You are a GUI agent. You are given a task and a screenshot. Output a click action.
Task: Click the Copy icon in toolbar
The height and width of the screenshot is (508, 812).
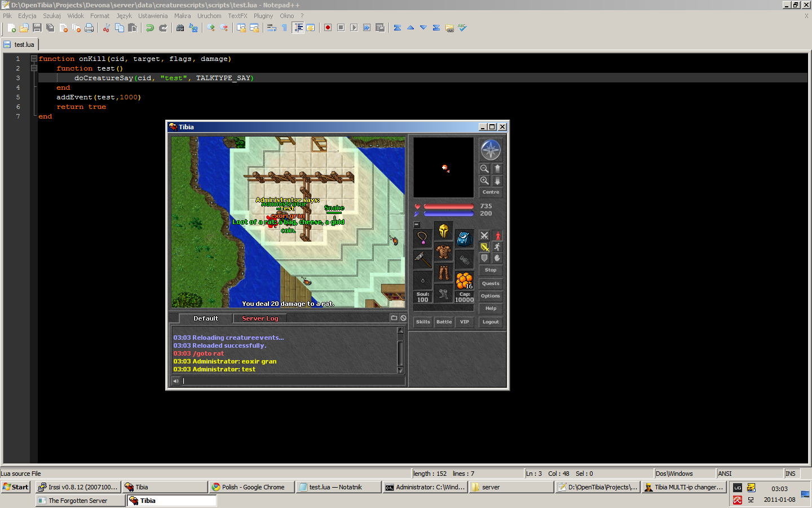pyautogui.click(x=120, y=28)
